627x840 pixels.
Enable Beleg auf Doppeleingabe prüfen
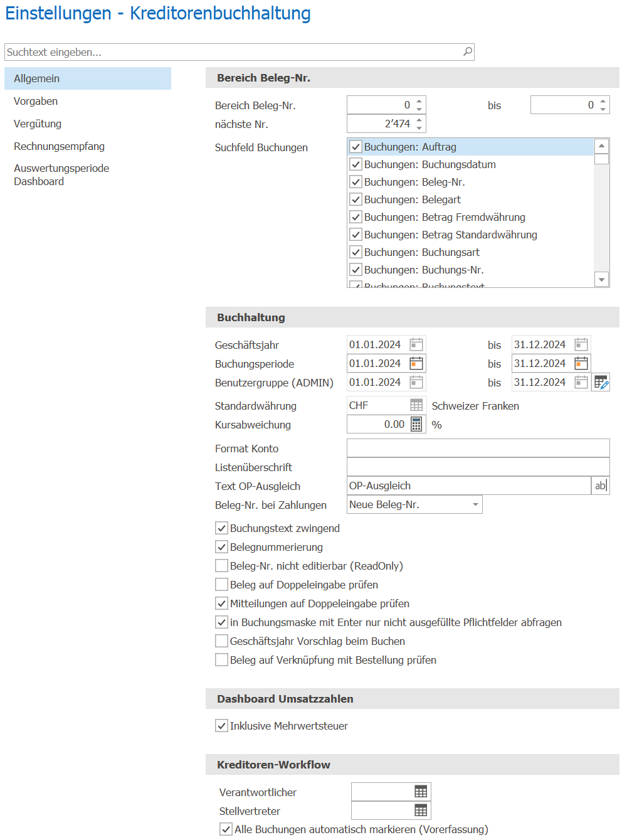(x=221, y=585)
